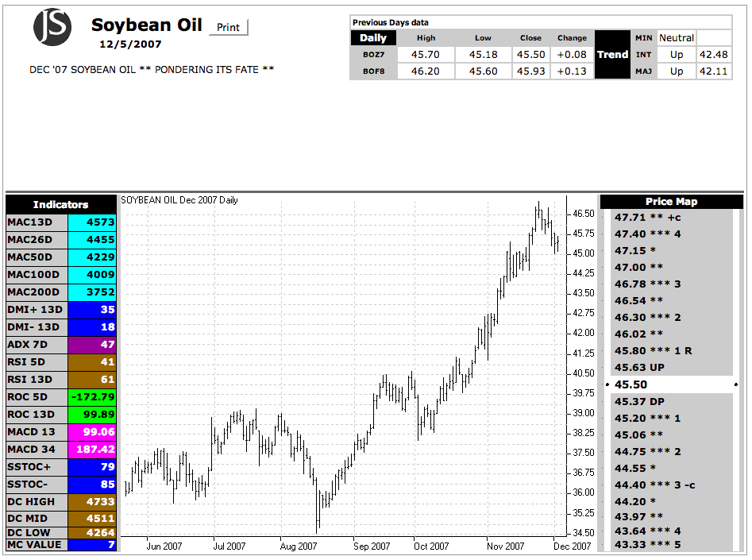Click the Sep 2007 label on chart axis
This screenshot has height=560, width=752.
[371, 546]
